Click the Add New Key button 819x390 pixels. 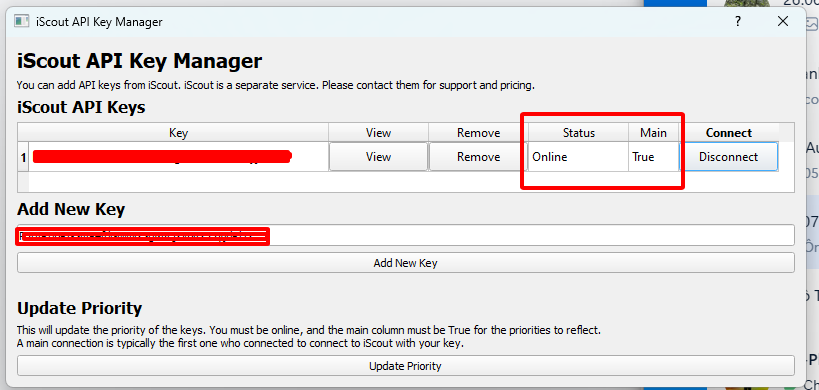click(405, 263)
